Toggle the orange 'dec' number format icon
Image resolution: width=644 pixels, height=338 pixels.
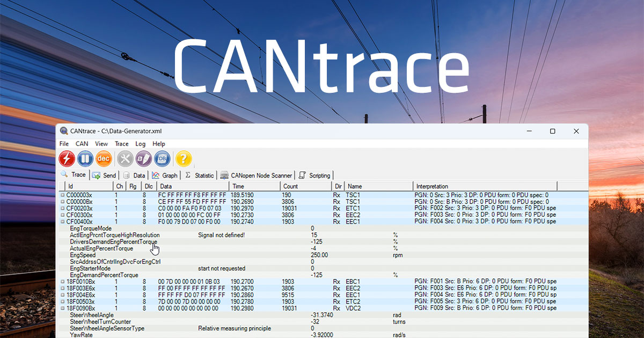(x=104, y=158)
